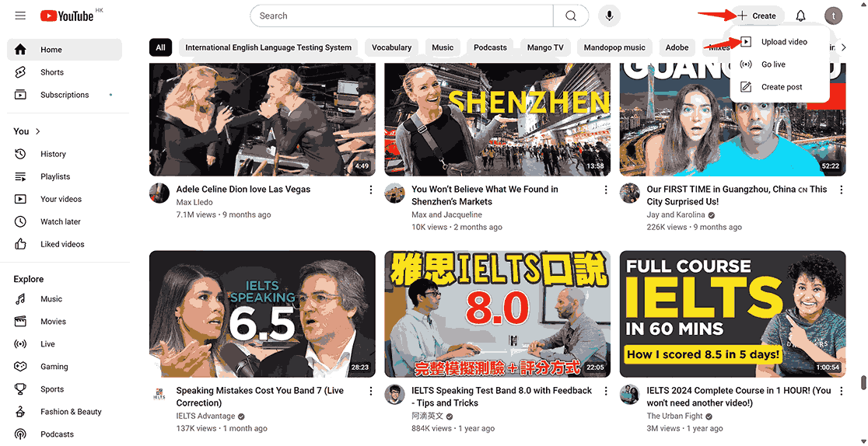Open title 'Our FIRST TIME in Guangzhou'
The height and width of the screenshot is (446, 868).
coord(737,195)
